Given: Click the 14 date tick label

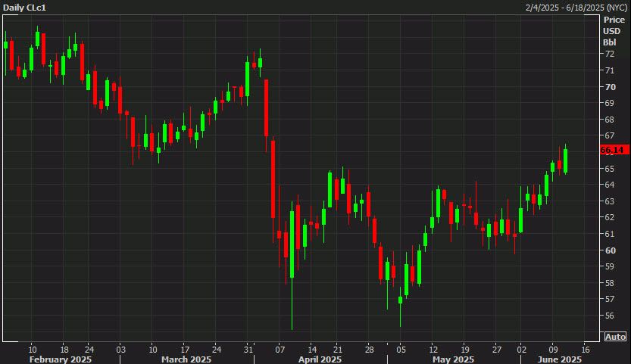Looking at the screenshot, I should 312,349.
